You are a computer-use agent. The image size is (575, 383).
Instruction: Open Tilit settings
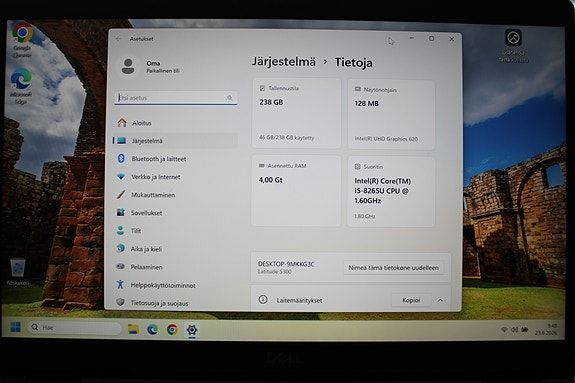(176, 231)
